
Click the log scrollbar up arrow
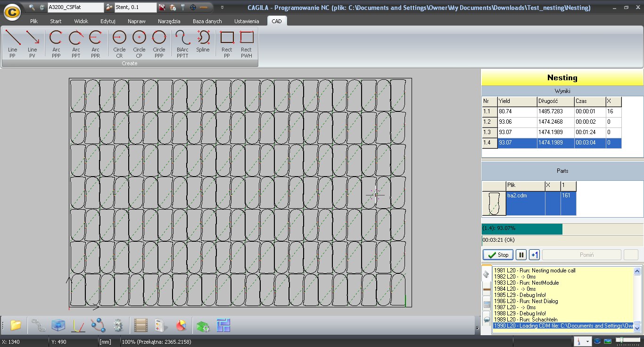coord(637,271)
